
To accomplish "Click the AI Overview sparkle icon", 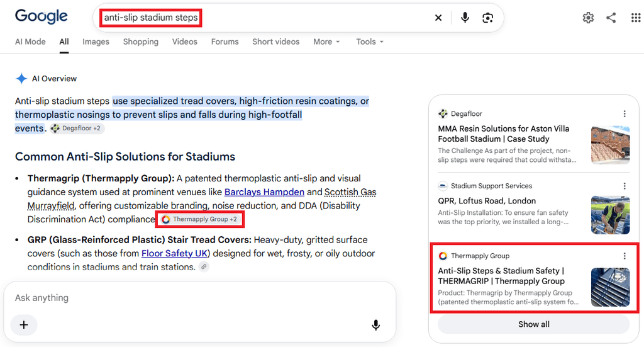I will 21,79.
